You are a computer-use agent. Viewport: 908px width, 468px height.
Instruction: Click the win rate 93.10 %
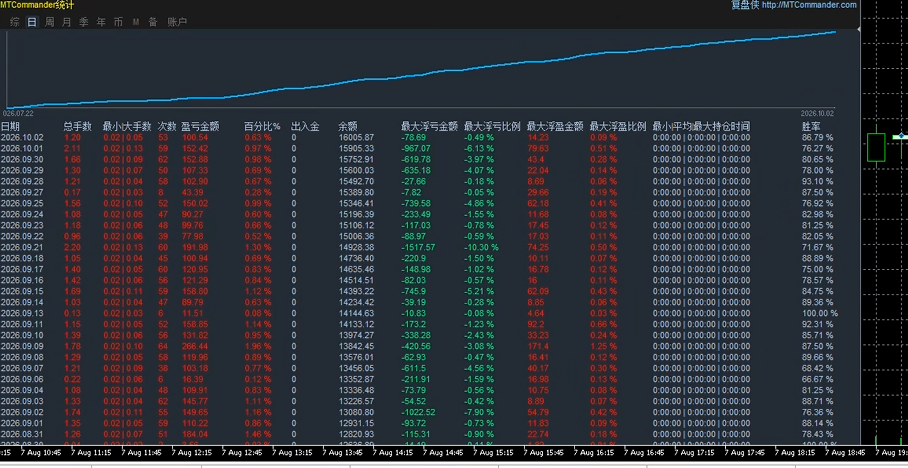[x=818, y=182]
